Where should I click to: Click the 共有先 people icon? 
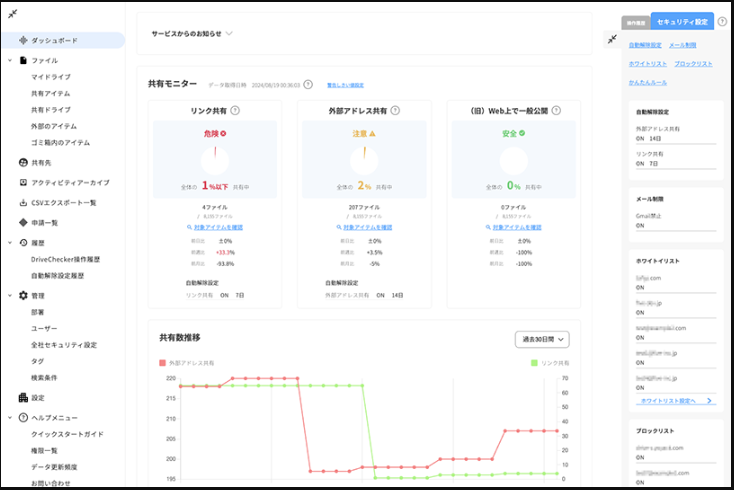(x=23, y=162)
